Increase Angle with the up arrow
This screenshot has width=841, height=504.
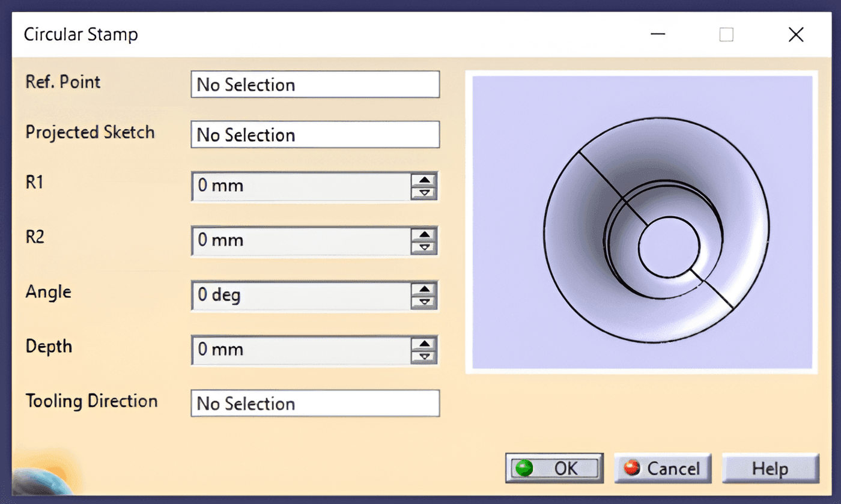[x=425, y=289]
